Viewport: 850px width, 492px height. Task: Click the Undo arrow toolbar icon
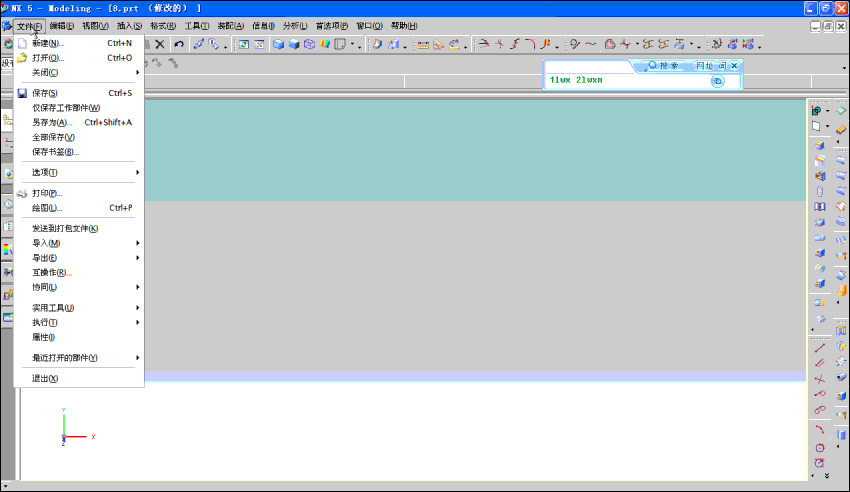179,44
